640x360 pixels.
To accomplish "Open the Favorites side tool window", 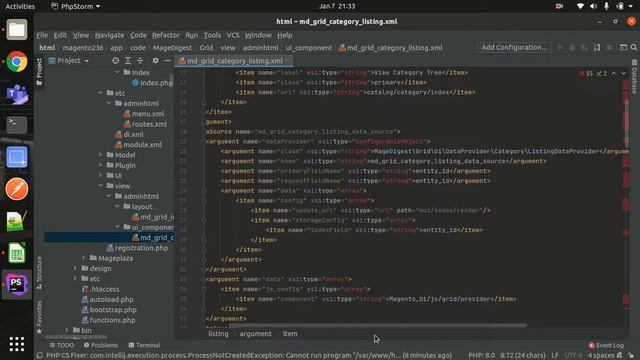I will pos(39,317).
